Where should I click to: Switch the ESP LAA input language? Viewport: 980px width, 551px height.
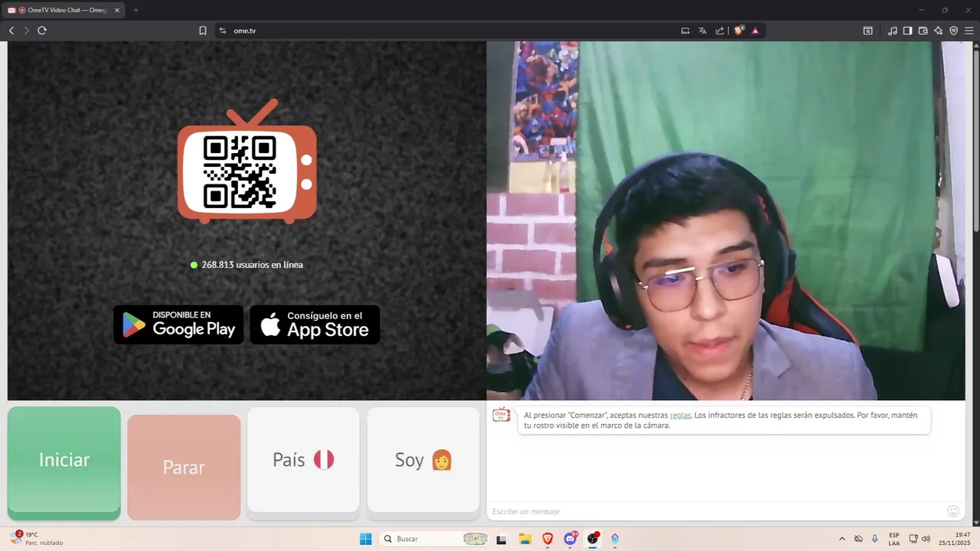point(894,539)
